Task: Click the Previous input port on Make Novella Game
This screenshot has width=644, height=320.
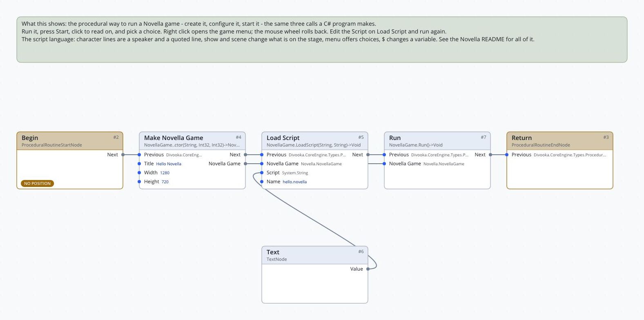Action: coord(139,155)
